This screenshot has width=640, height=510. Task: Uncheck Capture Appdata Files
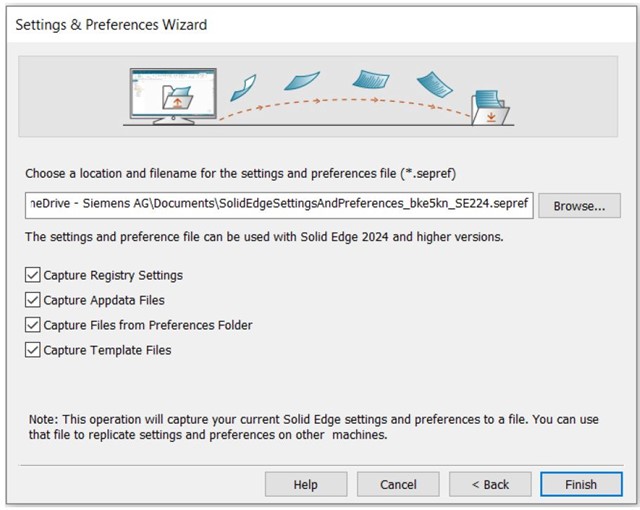(x=34, y=300)
